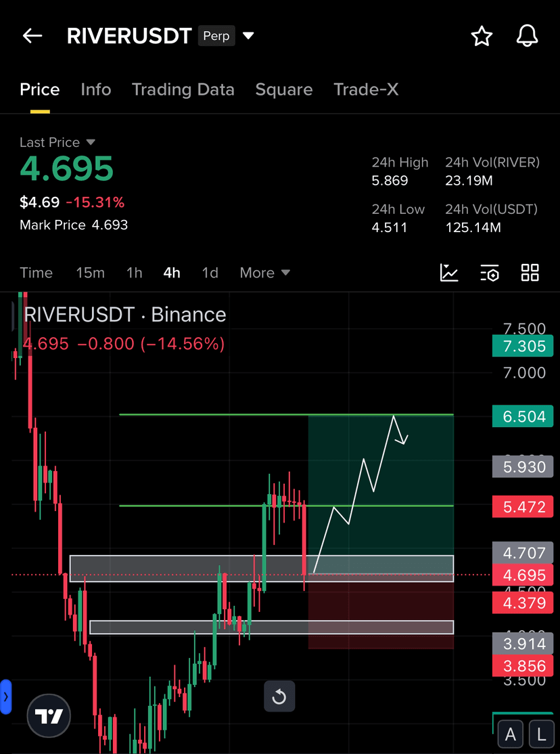The width and height of the screenshot is (560, 754).
Task: Select the 15m timeframe
Action: point(91,273)
